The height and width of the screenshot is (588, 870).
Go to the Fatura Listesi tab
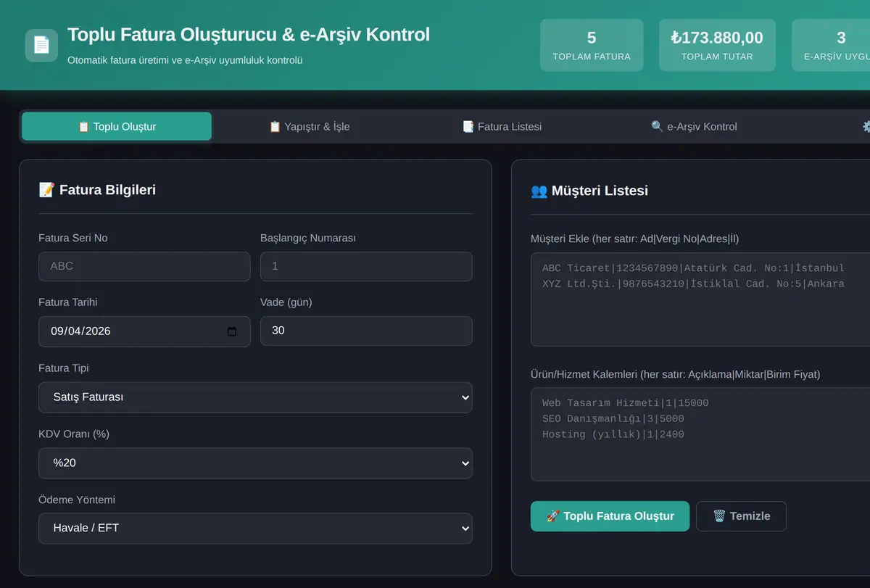(x=502, y=126)
